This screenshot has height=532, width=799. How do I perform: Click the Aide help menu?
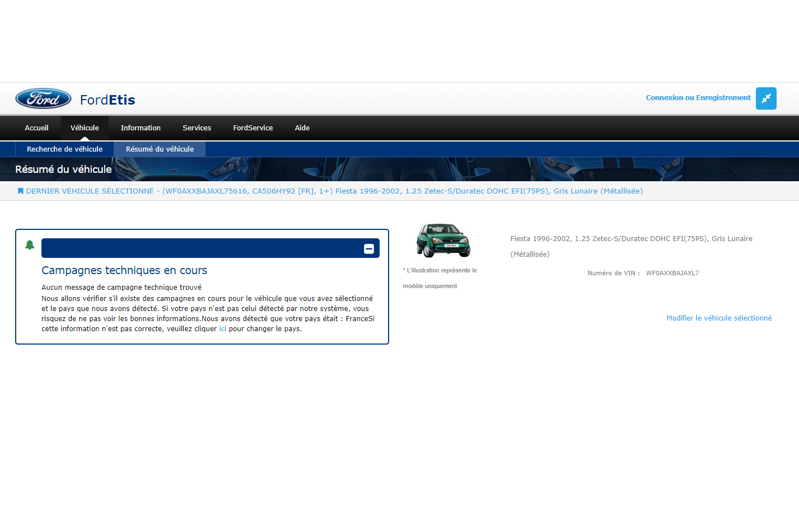tap(302, 128)
